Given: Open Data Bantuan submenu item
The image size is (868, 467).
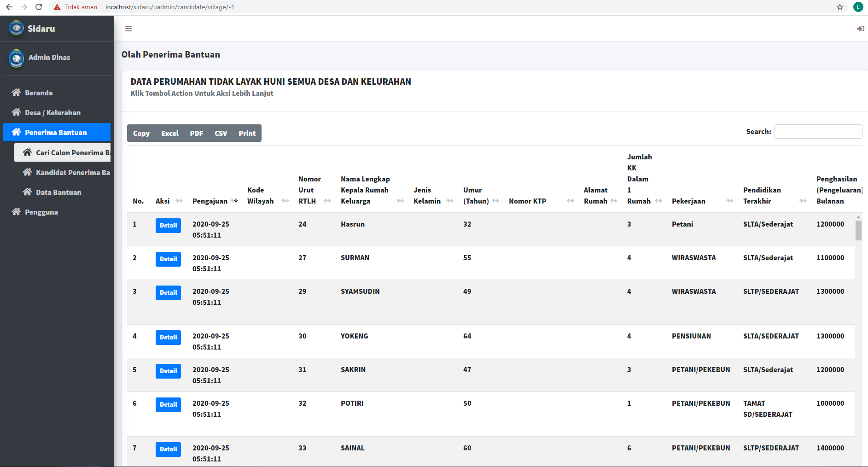Looking at the screenshot, I should pos(58,192).
